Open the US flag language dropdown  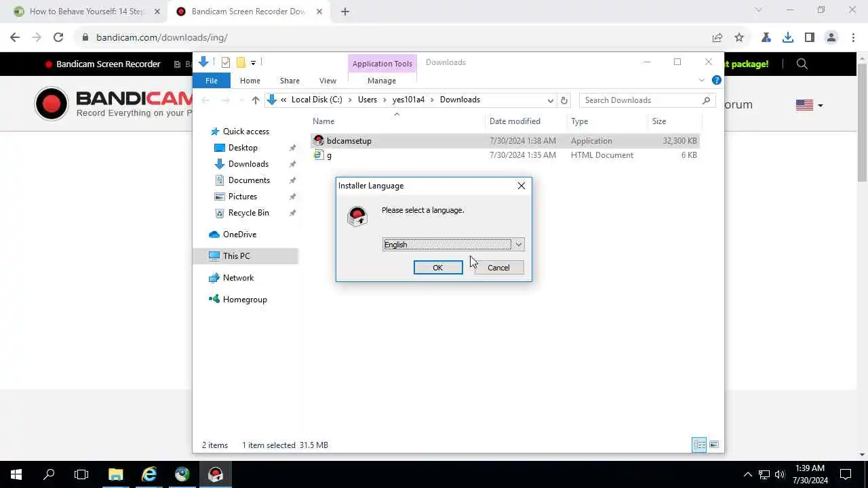(809, 105)
